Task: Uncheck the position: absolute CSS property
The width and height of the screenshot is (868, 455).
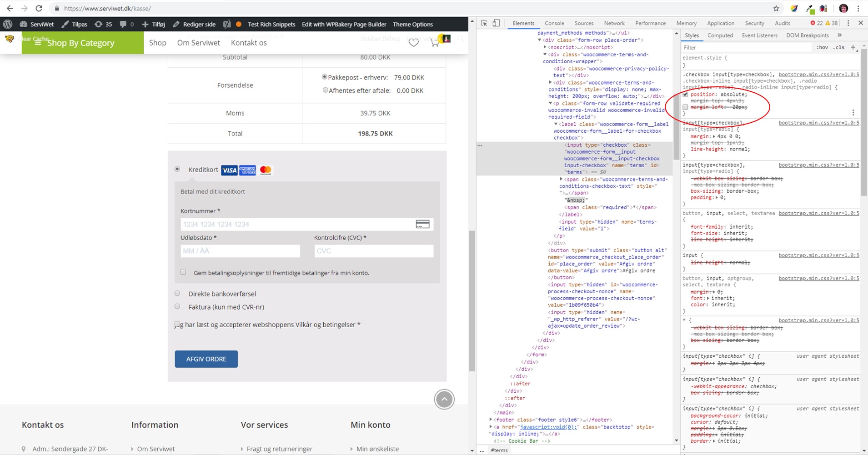Action: (x=685, y=94)
